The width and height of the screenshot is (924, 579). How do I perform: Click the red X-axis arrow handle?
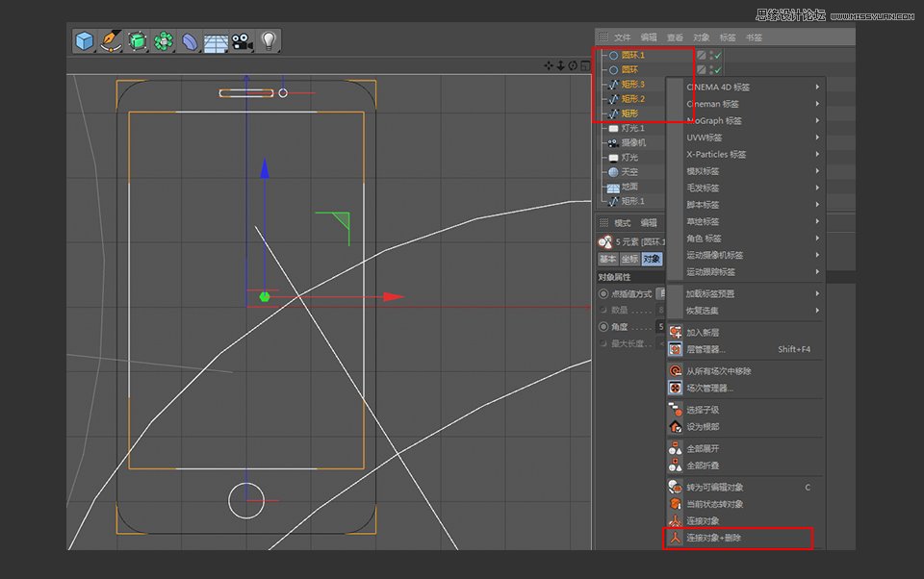click(x=393, y=297)
